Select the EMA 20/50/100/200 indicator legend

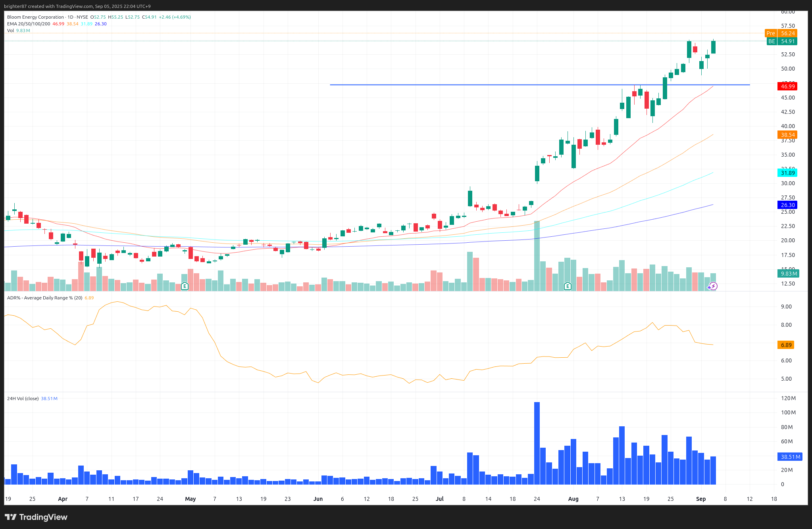29,24
